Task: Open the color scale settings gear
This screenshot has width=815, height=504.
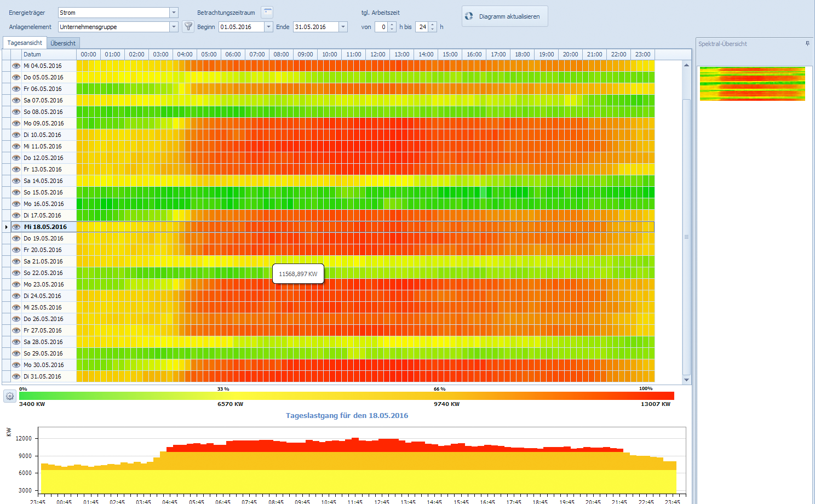Action: (x=10, y=396)
